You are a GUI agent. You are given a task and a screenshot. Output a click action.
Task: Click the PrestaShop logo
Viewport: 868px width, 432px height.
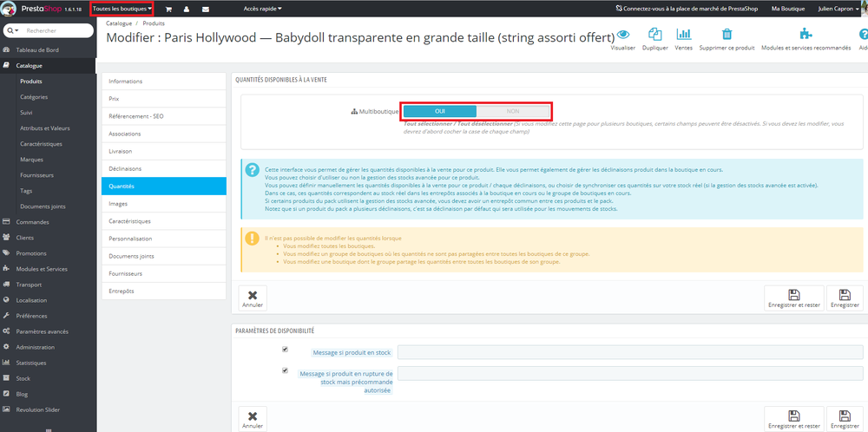tap(43, 9)
